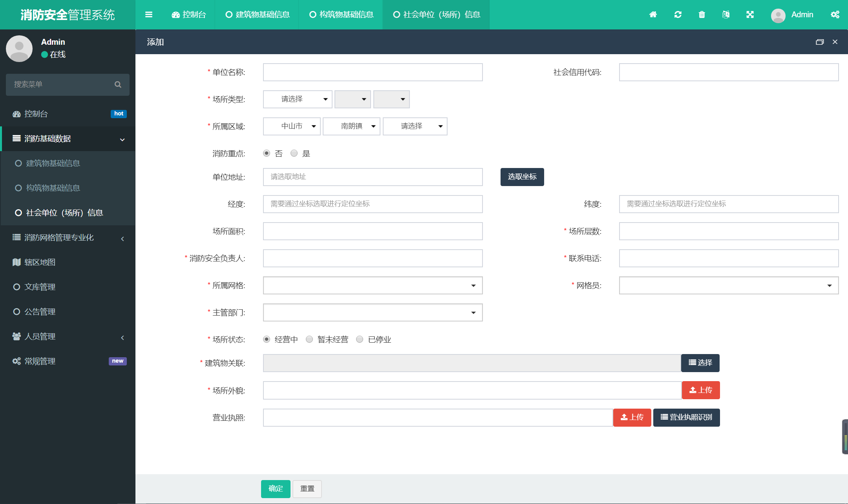Click the search magnifier in sidebar
This screenshot has width=848, height=504.
[118, 84]
